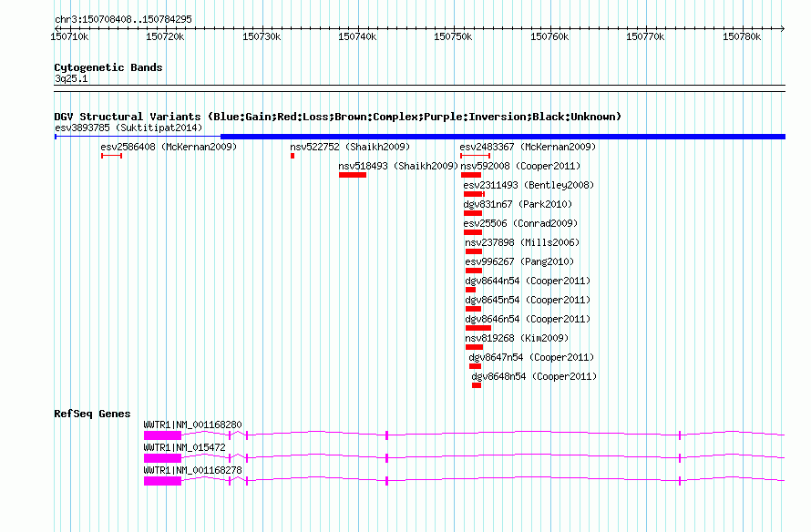811x532 pixels.
Task: Click the DGV Structural Variants track title
Action: click(337, 117)
